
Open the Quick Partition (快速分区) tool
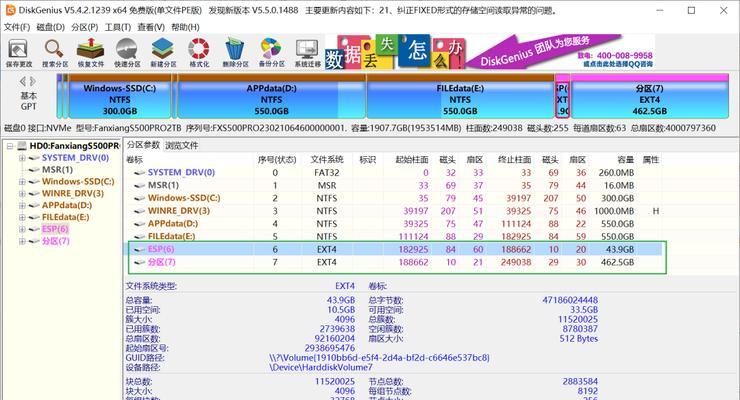[127, 52]
